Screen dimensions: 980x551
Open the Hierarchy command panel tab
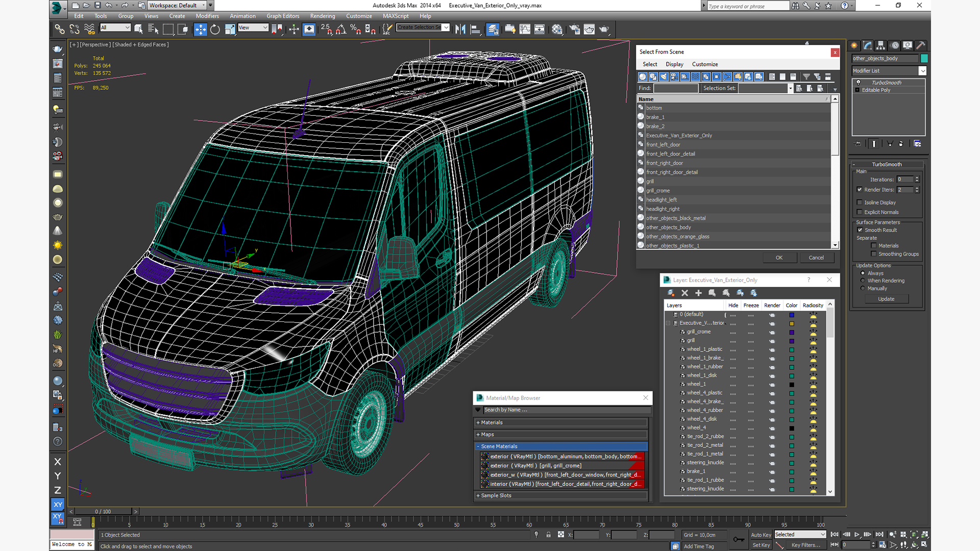[x=881, y=45]
